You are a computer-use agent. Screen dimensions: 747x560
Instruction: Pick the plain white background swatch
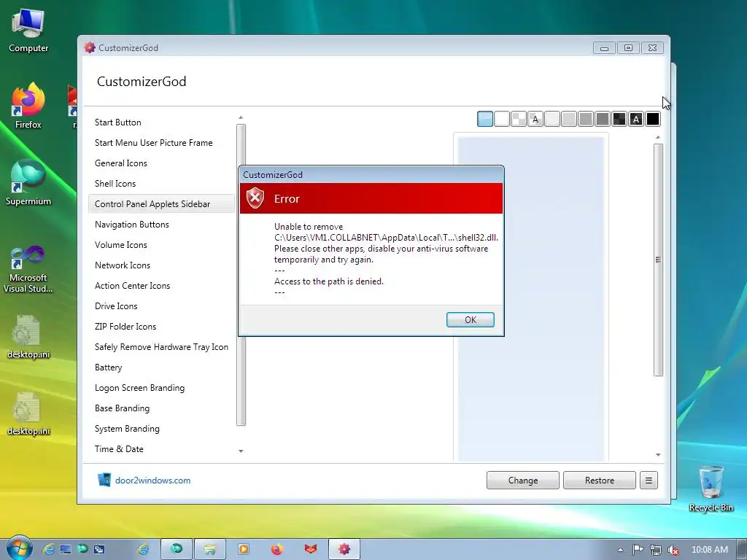(502, 119)
